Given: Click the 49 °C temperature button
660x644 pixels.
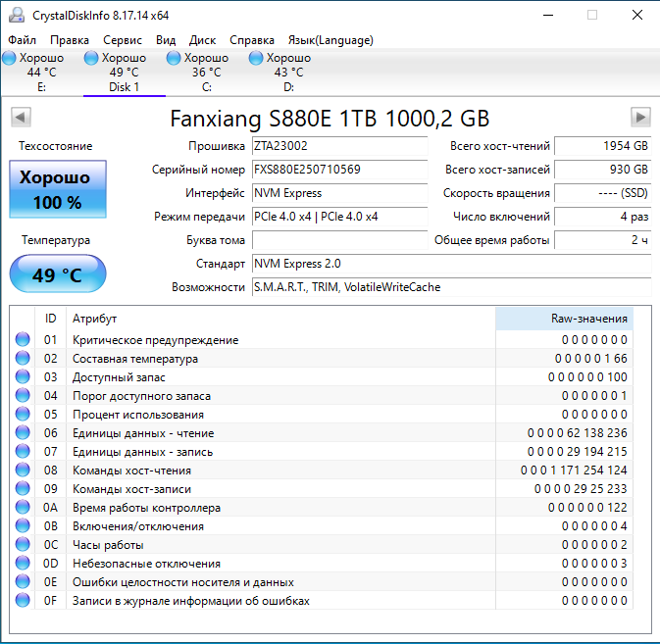Looking at the screenshot, I should pos(57,274).
